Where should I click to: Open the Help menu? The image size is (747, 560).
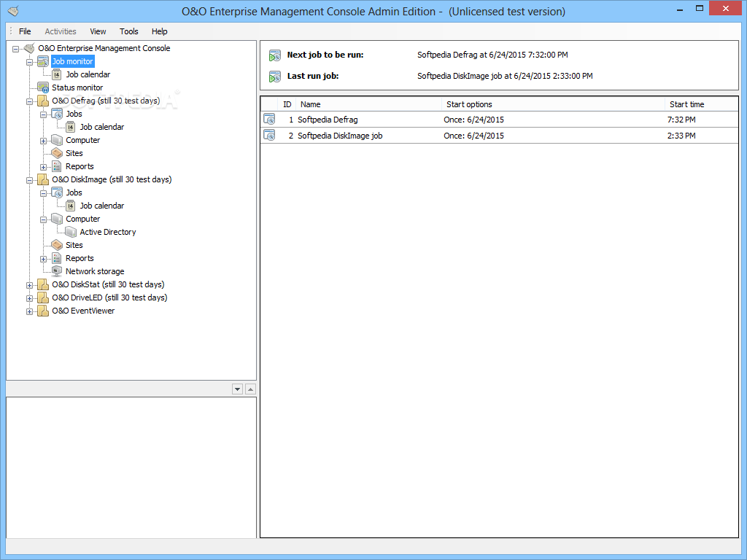(x=159, y=31)
